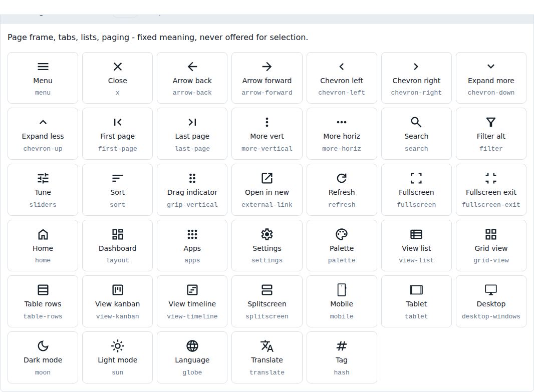Pick the Arrow back icon

pos(192,67)
